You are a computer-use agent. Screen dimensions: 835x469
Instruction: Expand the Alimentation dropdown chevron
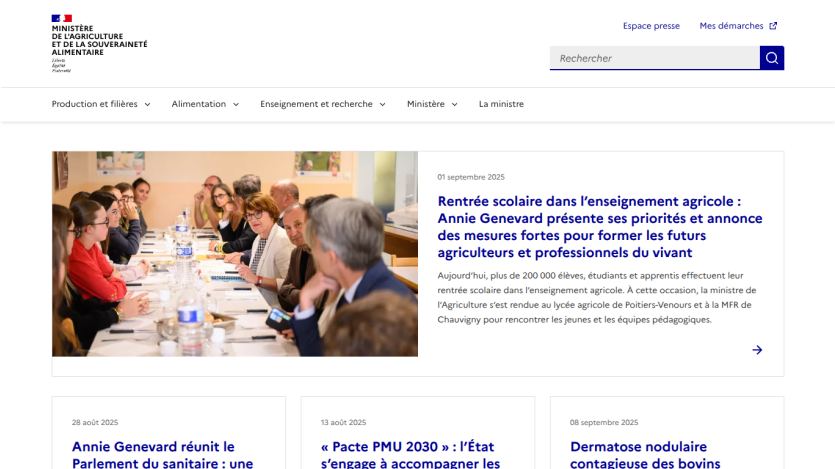pyautogui.click(x=236, y=104)
